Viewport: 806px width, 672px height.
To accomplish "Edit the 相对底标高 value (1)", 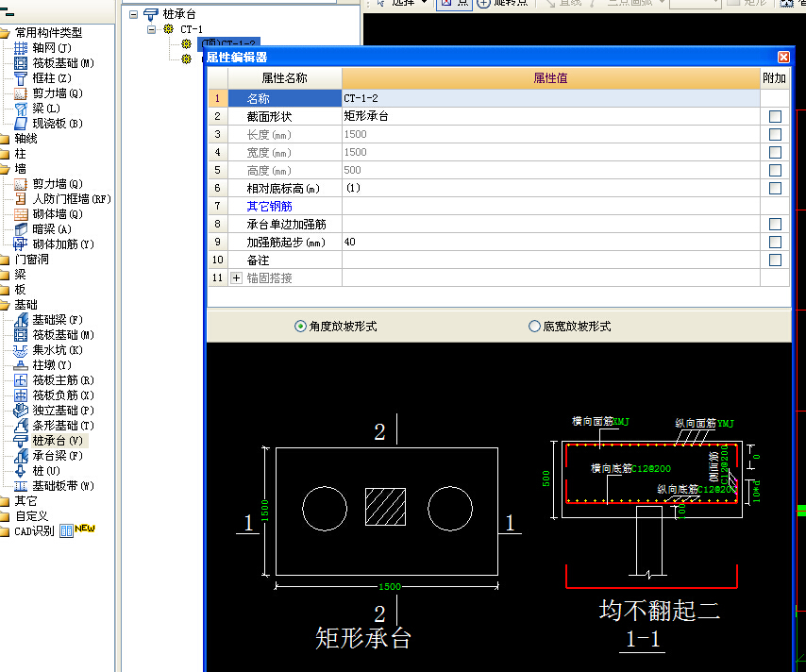I will coord(550,188).
